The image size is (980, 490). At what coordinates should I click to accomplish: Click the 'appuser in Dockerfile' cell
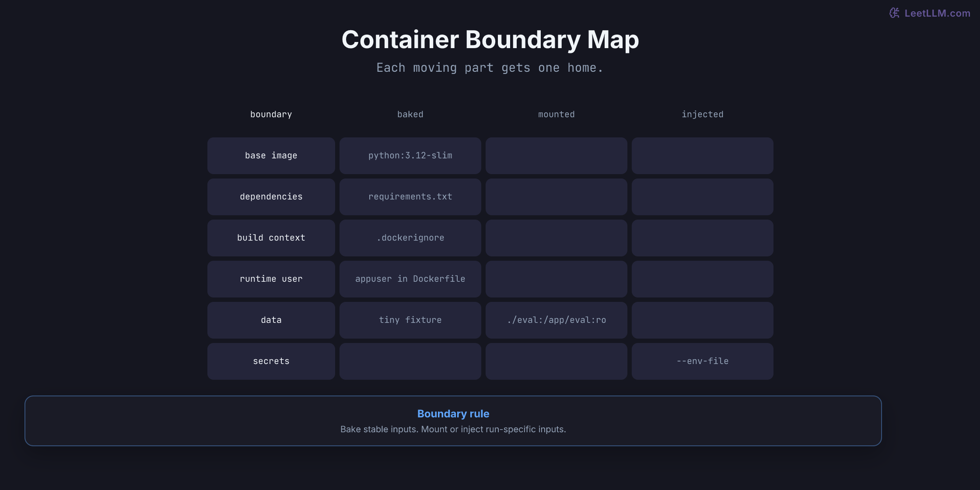(x=410, y=279)
